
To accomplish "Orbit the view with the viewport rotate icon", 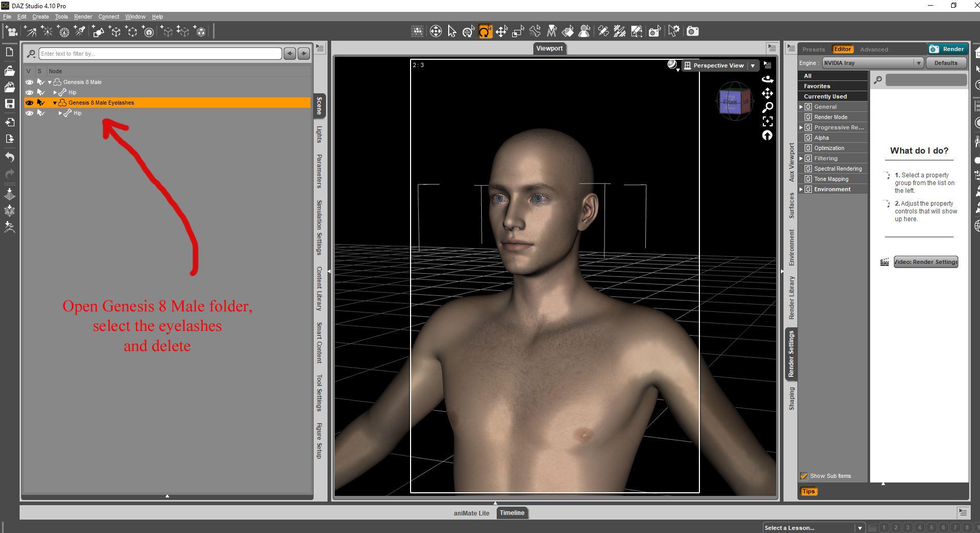I will pyautogui.click(x=767, y=79).
